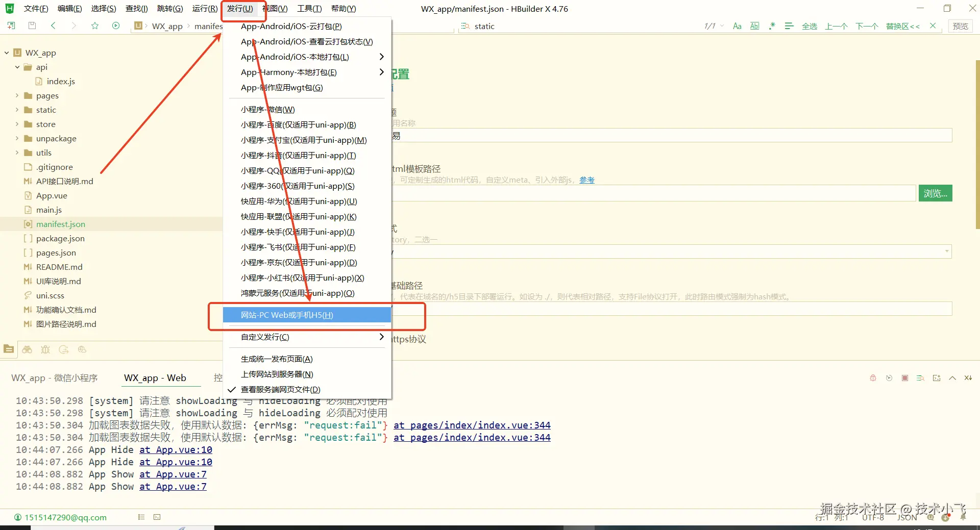Open the uni.scss file
This screenshot has width=980, height=530.
[50, 296]
